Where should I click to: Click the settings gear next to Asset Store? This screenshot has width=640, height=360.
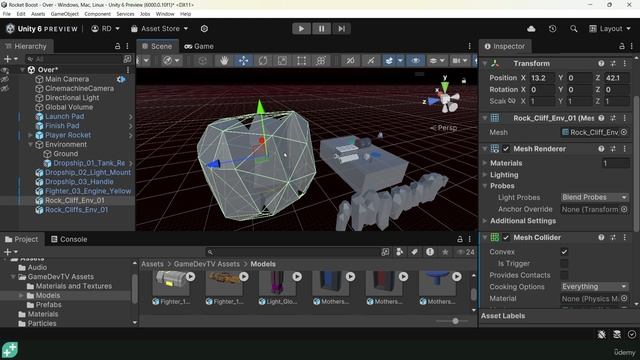pos(204,29)
